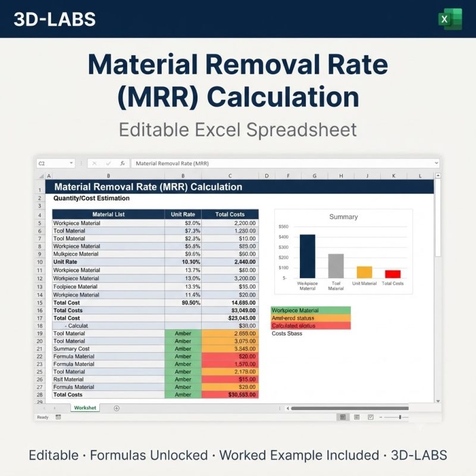
Task: Click the vertical scrollbar down arrow
Action: [438, 401]
